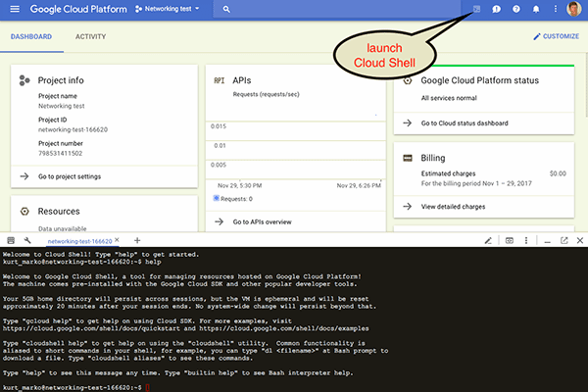The width and height of the screenshot is (588, 392).
Task: Click the Cloud Shell keyboard icon
Action: coord(11,240)
